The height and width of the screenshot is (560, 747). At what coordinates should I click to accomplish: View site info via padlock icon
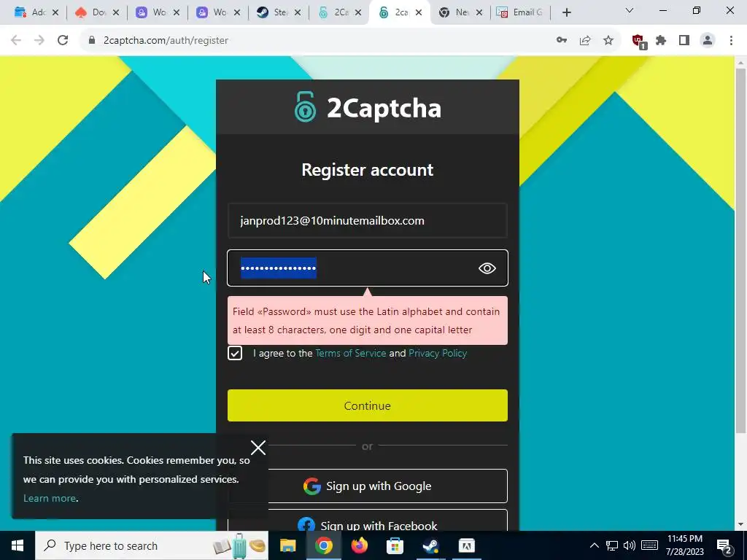coord(92,41)
